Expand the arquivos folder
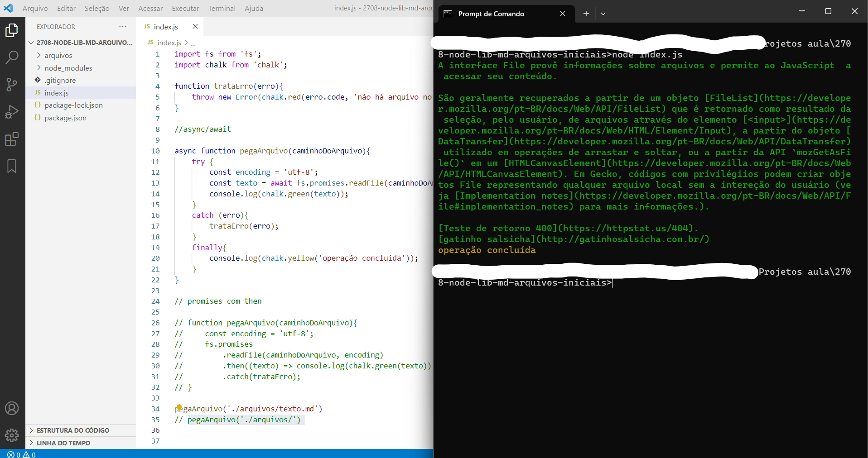 (x=39, y=55)
